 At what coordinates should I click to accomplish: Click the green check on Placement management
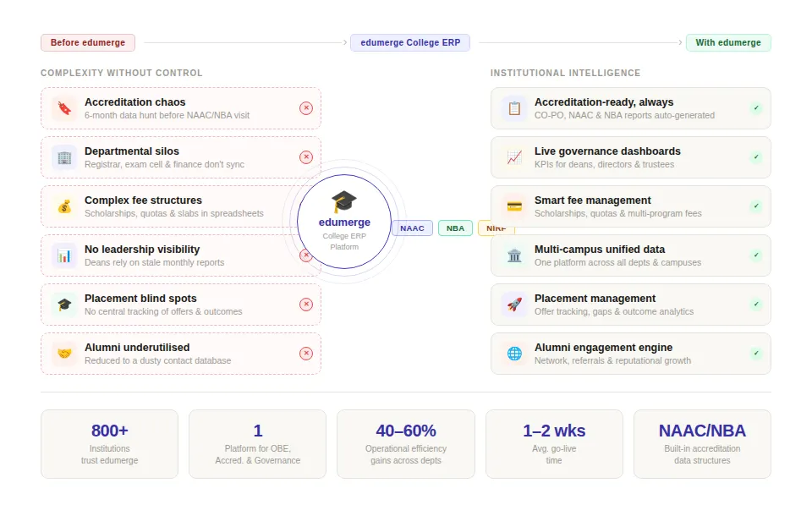point(756,305)
